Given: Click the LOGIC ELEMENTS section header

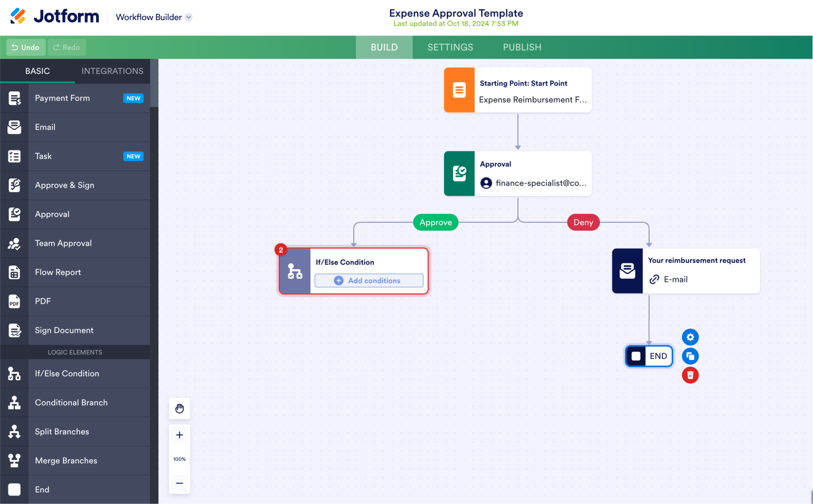Looking at the screenshot, I should (x=75, y=352).
